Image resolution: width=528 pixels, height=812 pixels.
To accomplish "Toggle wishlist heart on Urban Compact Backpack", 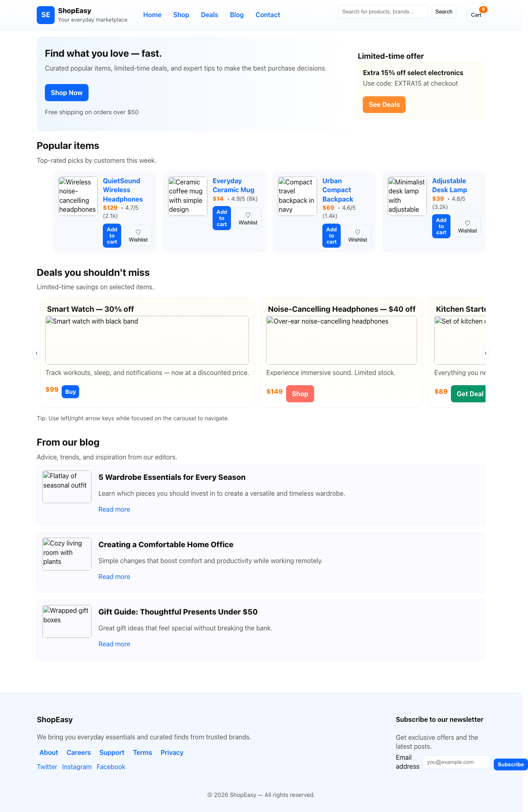I will (357, 235).
